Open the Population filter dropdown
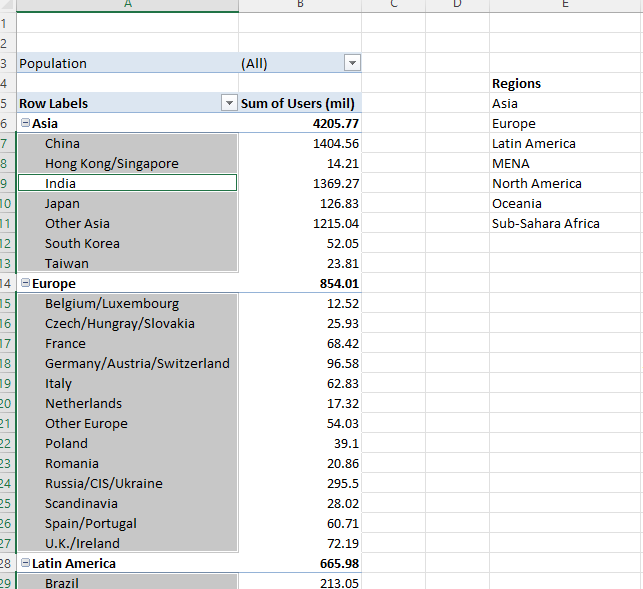The width and height of the screenshot is (643, 589). [x=352, y=63]
